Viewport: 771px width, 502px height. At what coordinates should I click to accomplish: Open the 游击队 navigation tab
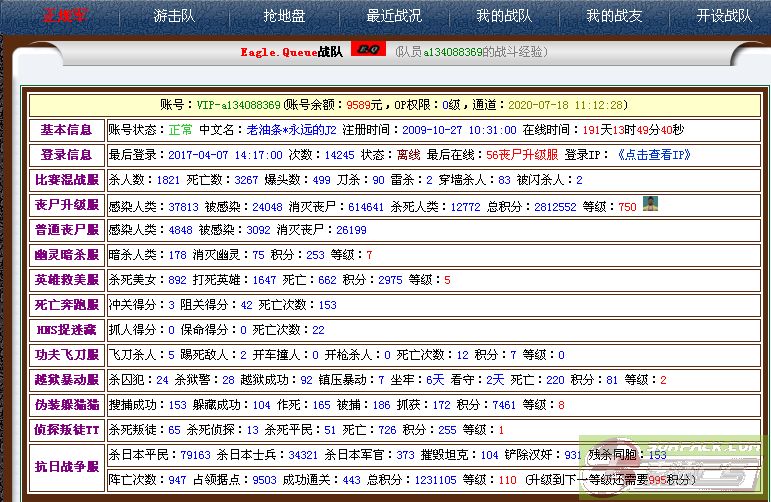coord(174,16)
